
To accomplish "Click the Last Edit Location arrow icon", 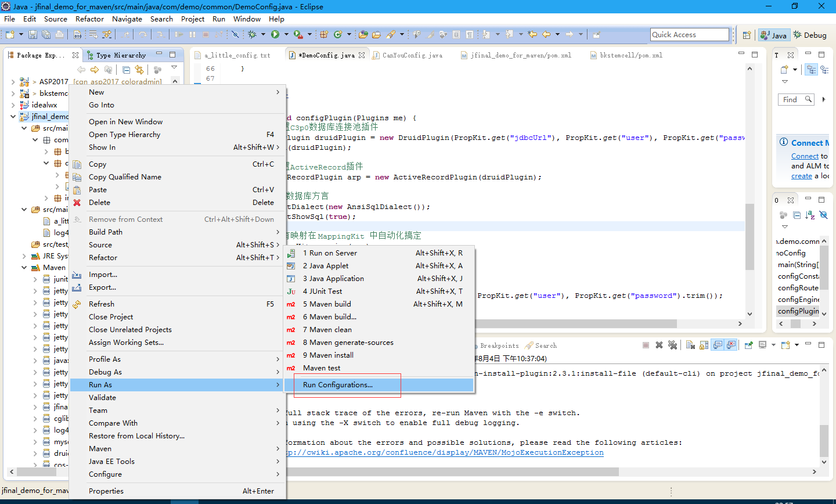I will (532, 34).
